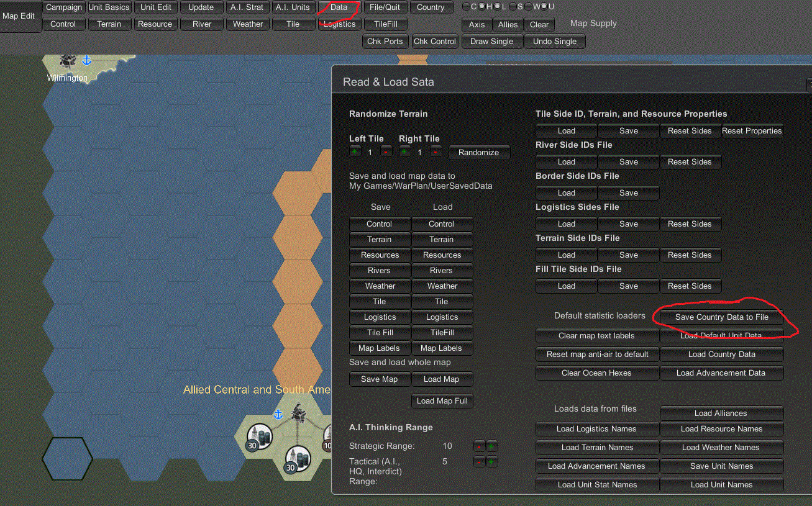Save the Border Side IDs File
Image resolution: width=812 pixels, height=506 pixels.
629,193
